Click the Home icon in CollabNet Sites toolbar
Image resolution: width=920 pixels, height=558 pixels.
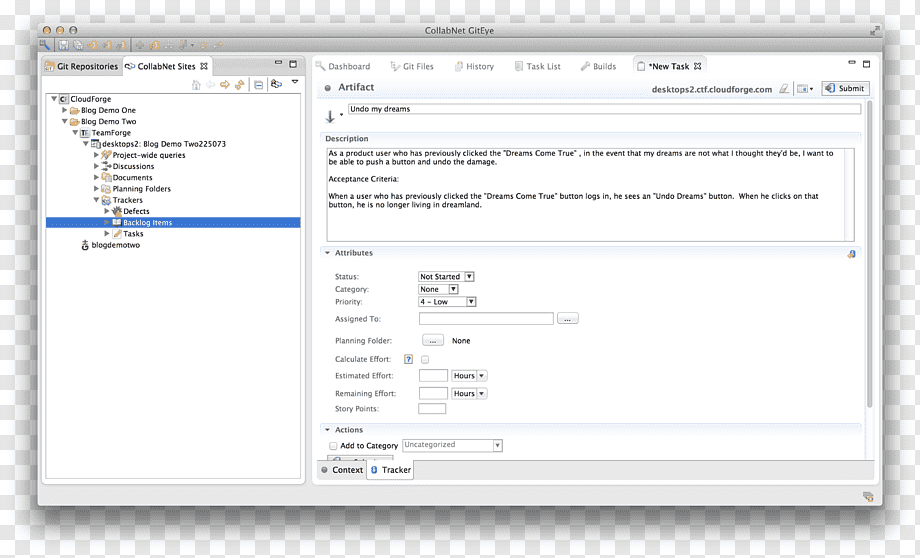click(196, 84)
